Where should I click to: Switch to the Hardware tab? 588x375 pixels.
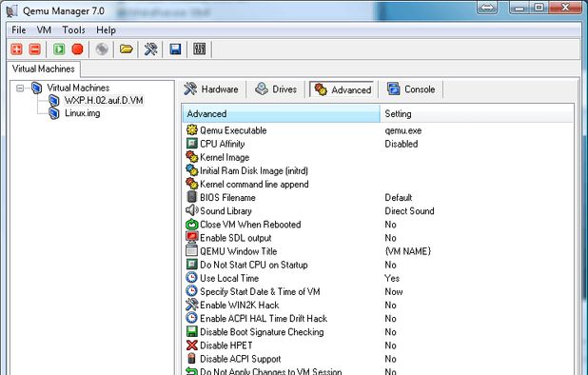click(211, 89)
